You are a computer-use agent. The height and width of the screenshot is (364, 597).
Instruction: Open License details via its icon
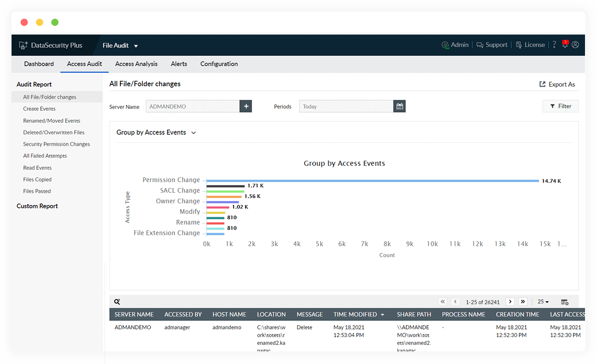pyautogui.click(x=518, y=45)
